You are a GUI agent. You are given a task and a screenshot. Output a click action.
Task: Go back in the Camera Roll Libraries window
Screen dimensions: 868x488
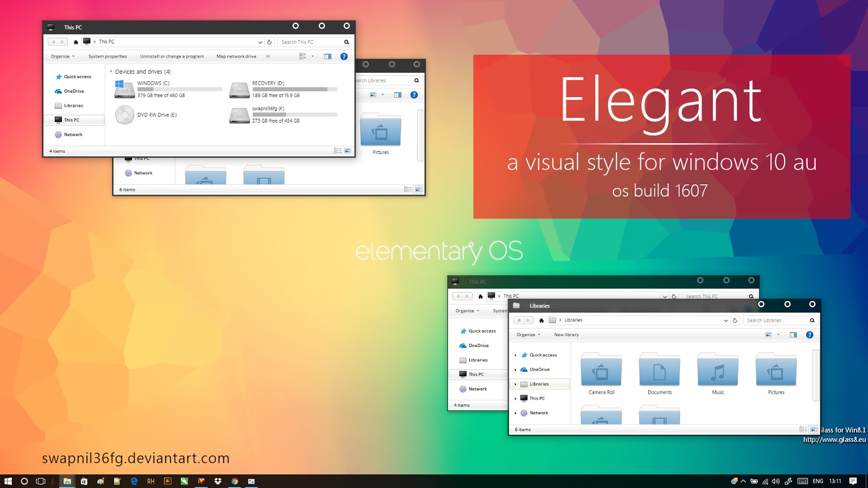[519, 320]
